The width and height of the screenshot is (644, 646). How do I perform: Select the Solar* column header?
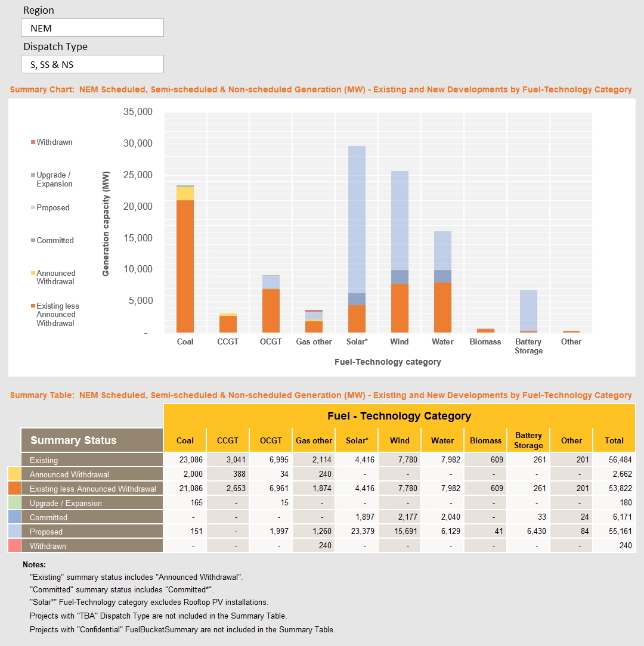[357, 440]
